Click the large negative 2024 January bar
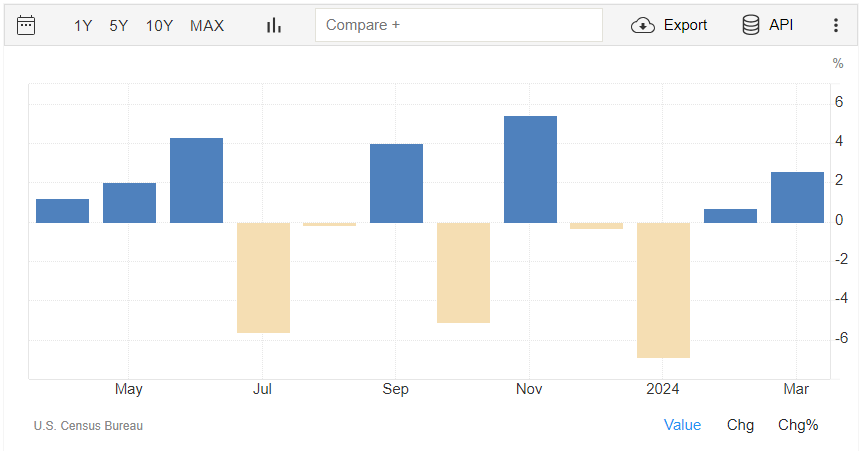Image resolution: width=862 pixels, height=451 pixels. tap(663, 290)
